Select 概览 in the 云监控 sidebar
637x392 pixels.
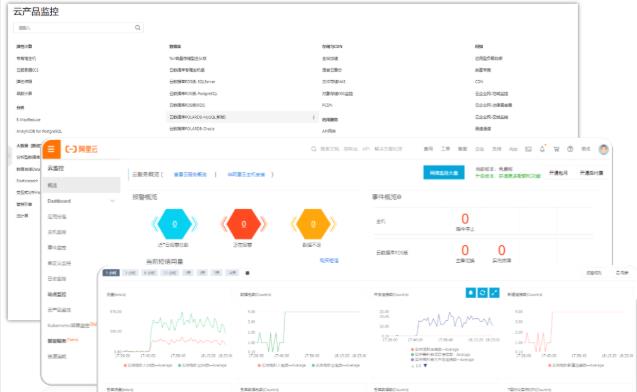[x=81, y=185]
